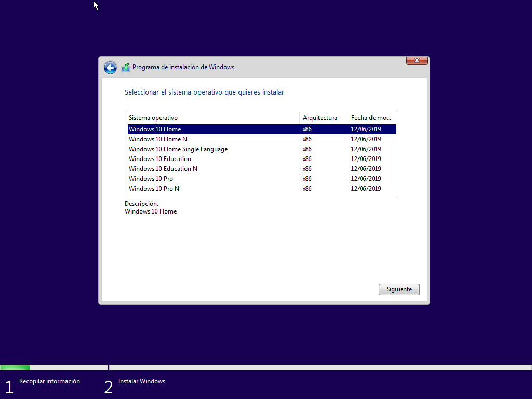Pick Windows 10 Education N entry

click(163, 169)
